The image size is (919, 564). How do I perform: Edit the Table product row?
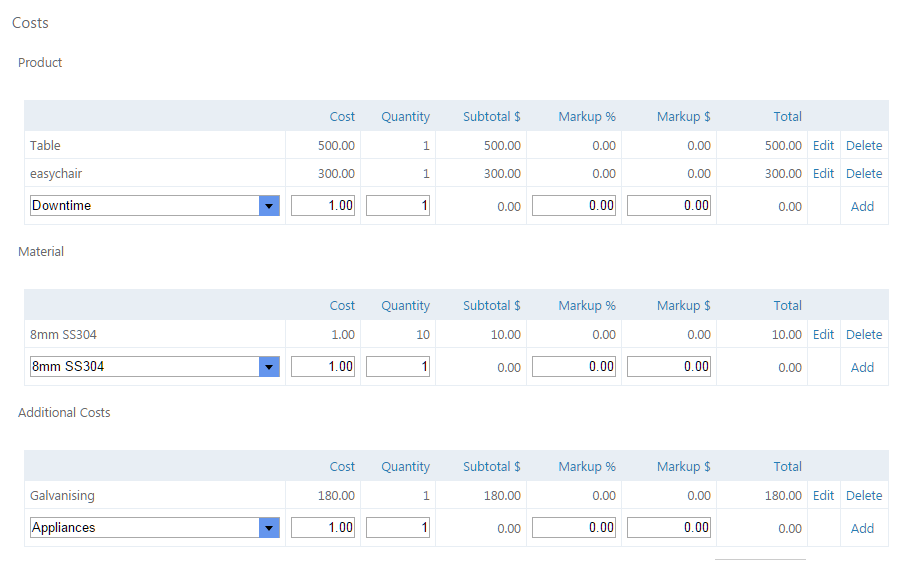tap(823, 146)
